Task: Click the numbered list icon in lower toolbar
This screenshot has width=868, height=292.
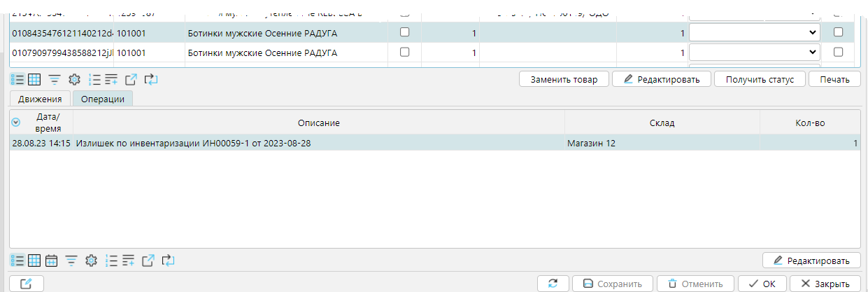Action: click(x=110, y=260)
